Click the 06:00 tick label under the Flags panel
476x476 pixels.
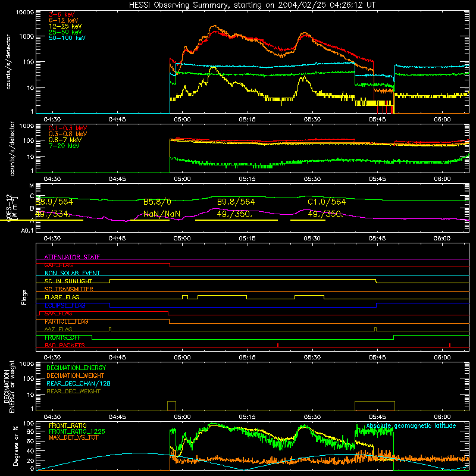(442, 358)
